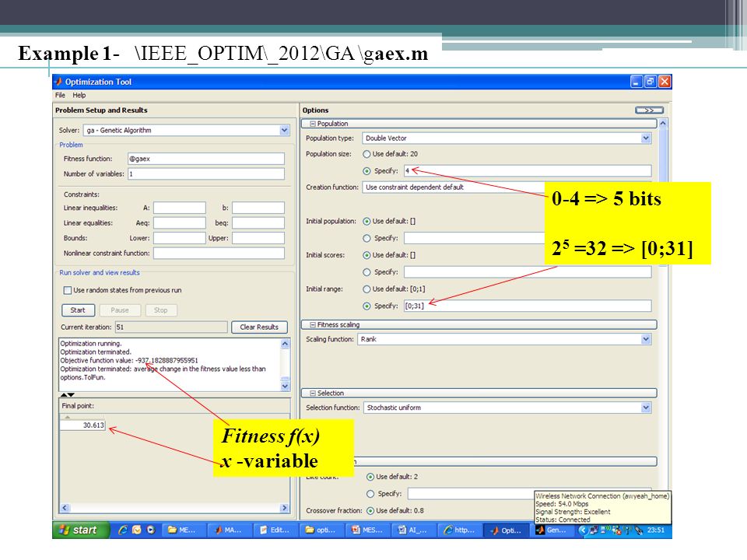Click the Pause button
747x560 pixels.
pos(120,310)
